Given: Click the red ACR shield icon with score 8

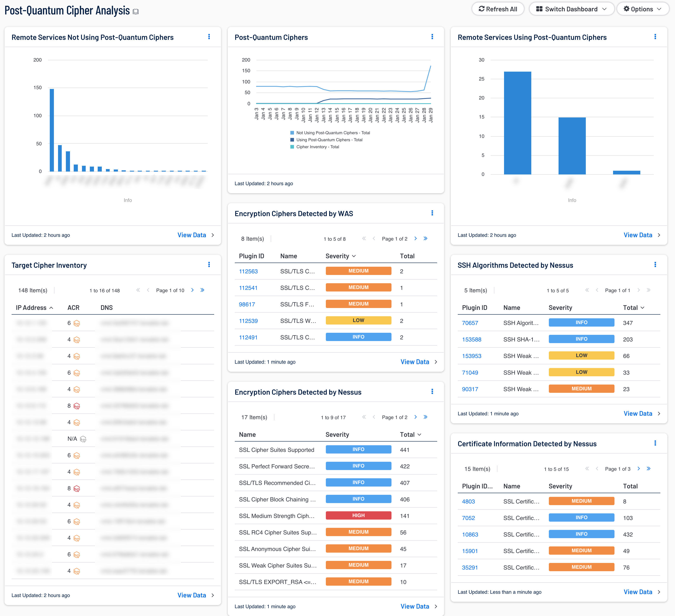Looking at the screenshot, I should [77, 406].
